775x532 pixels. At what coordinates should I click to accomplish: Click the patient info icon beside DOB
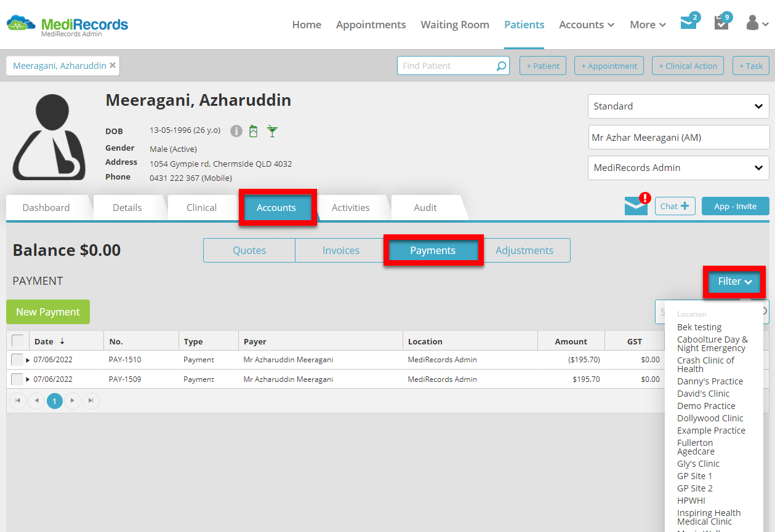tap(236, 131)
